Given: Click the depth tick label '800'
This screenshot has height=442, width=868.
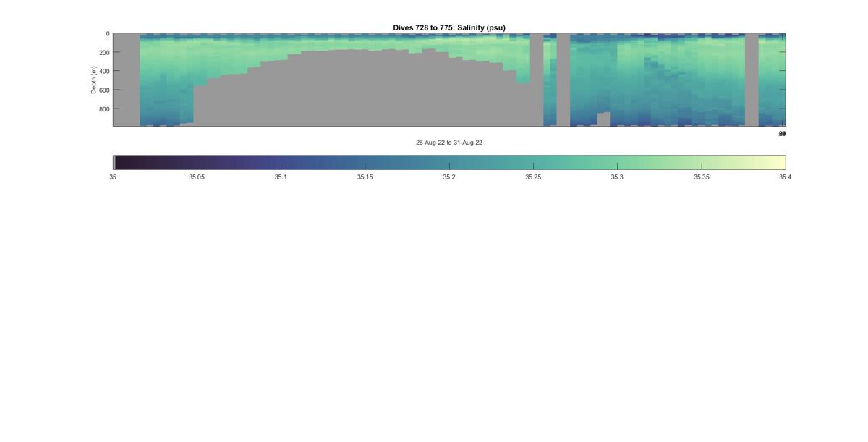Looking at the screenshot, I should pos(104,109).
